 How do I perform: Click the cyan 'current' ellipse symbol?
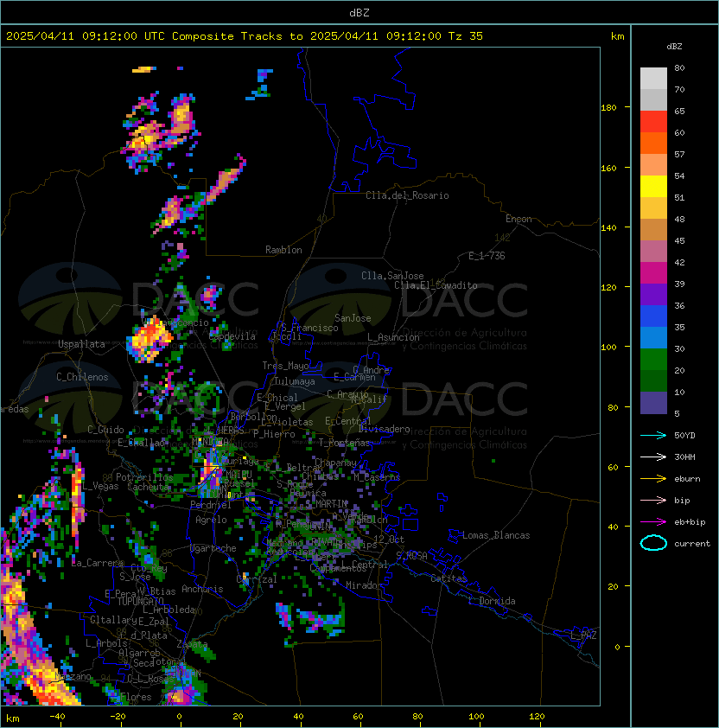click(653, 543)
